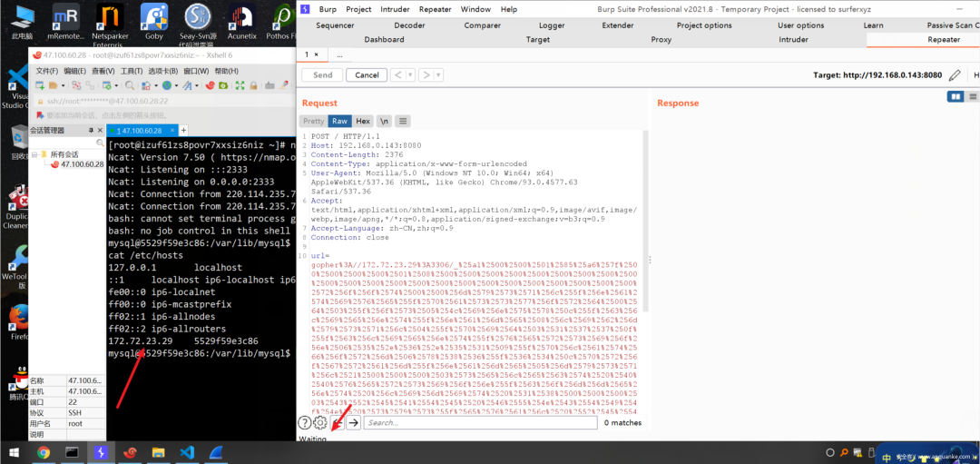The width and height of the screenshot is (980, 464).
Task: Click Xshell lock screen icon
Action: [253, 85]
